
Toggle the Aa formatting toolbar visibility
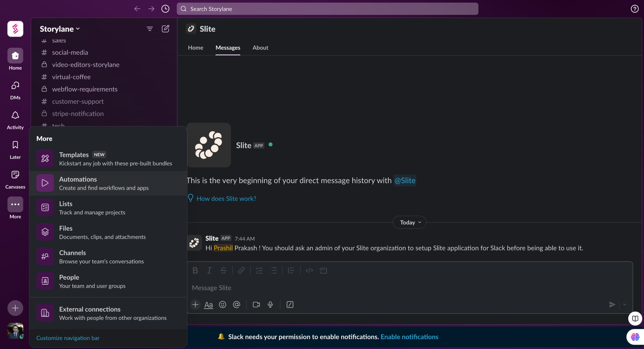click(x=208, y=305)
